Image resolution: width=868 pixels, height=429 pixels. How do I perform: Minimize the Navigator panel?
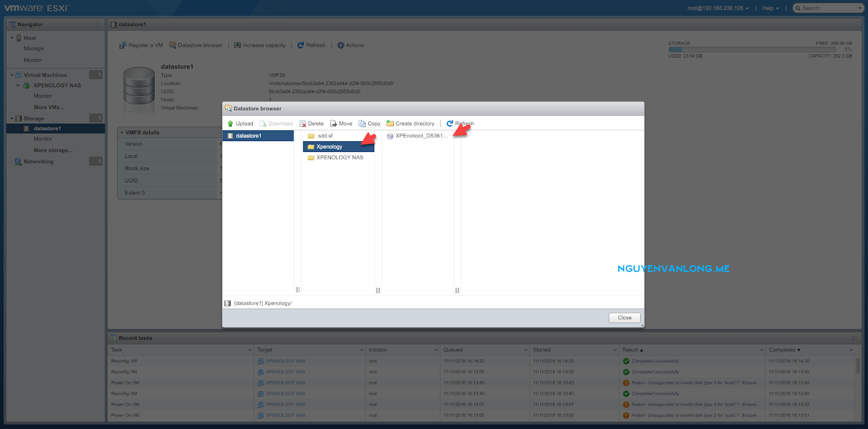[x=98, y=24]
